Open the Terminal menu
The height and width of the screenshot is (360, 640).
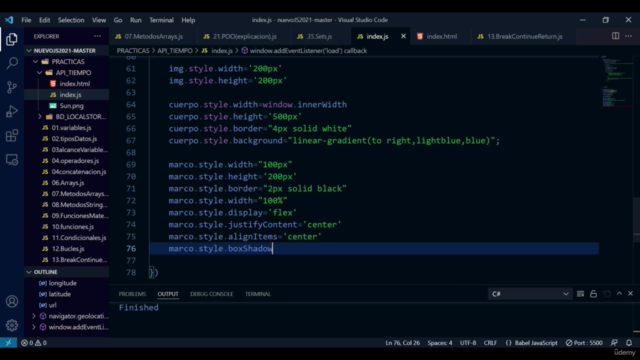click(x=161, y=20)
